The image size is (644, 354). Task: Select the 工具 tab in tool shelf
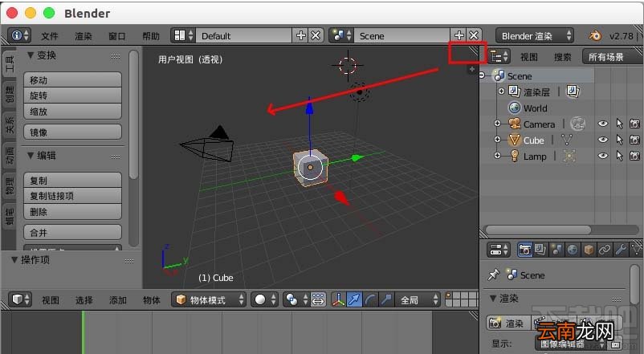9,63
